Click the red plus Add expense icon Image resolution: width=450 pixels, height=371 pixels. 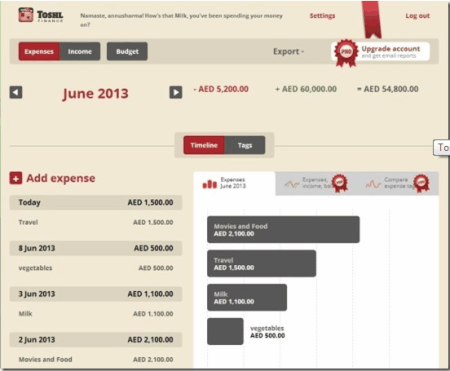[x=16, y=178]
